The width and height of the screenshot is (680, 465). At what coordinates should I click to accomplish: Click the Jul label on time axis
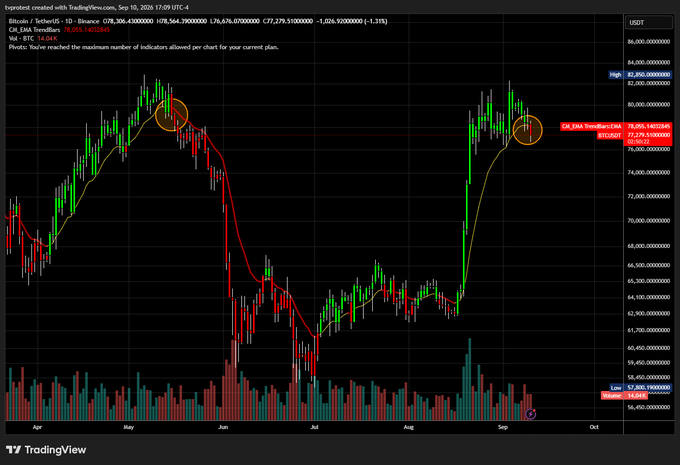(314, 427)
